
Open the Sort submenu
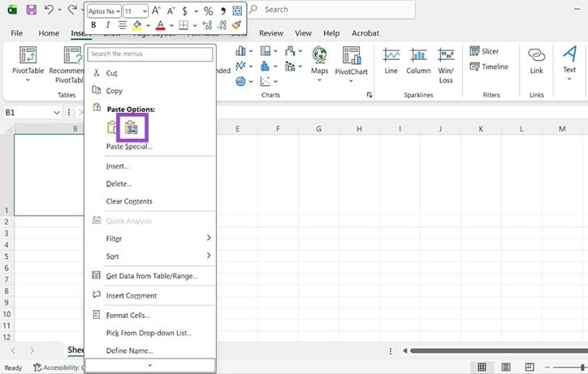pos(150,256)
